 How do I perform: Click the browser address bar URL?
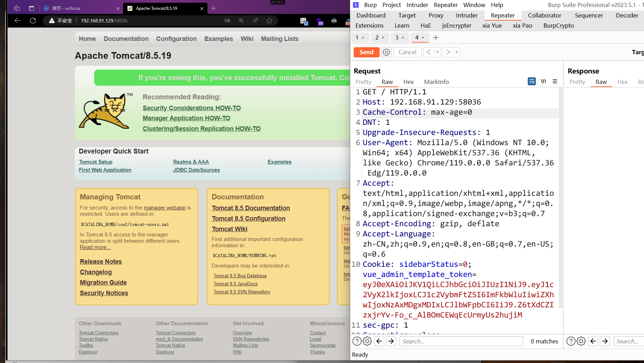[104, 21]
